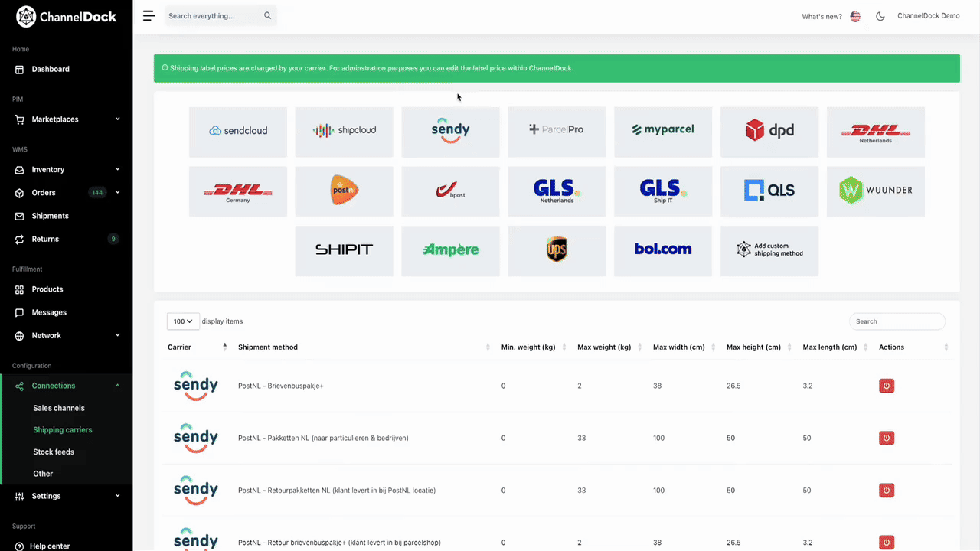
Task: Expand the Settings sidebar menu
Action: pyautogui.click(x=67, y=496)
